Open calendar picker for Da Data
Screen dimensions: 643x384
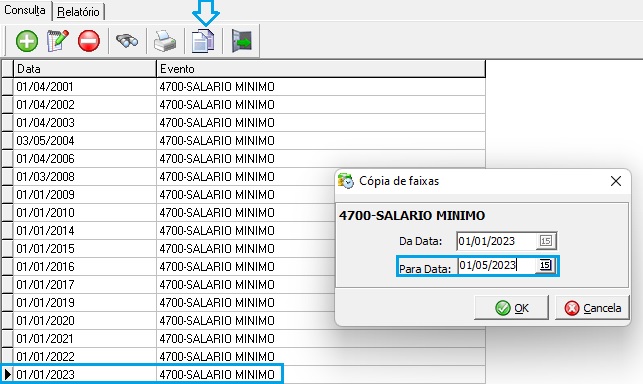546,241
